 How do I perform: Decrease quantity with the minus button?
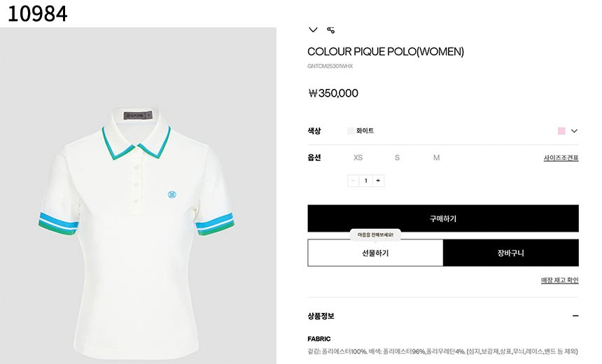coord(353,181)
